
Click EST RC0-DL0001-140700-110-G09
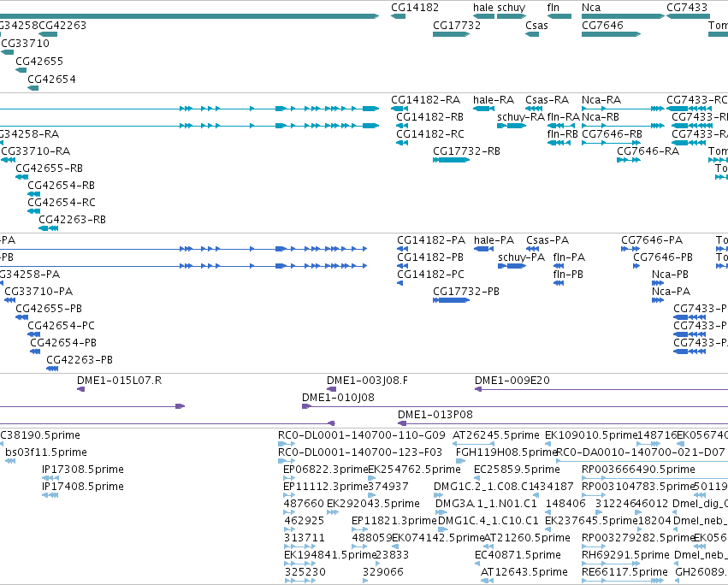tap(362, 435)
